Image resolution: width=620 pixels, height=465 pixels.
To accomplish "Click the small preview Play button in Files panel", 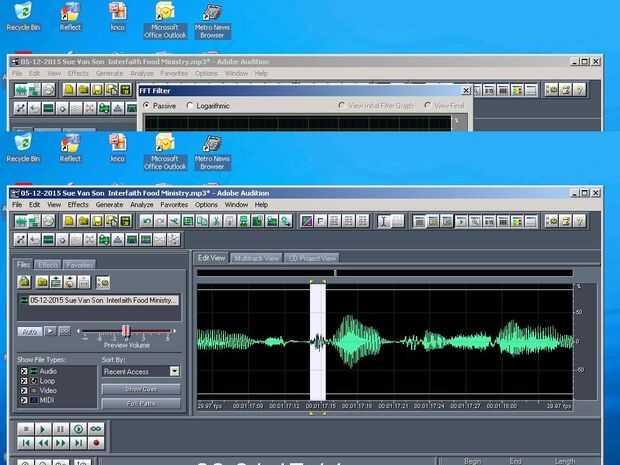I will click(x=50, y=331).
